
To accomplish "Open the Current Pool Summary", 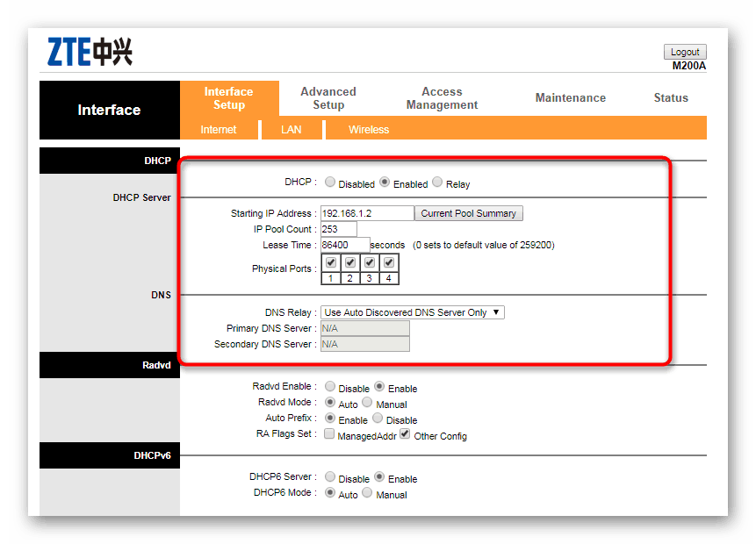I will click(x=468, y=212).
